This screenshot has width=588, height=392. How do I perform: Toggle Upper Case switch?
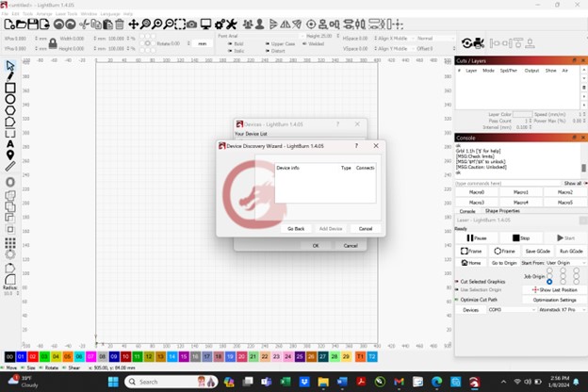click(268, 44)
